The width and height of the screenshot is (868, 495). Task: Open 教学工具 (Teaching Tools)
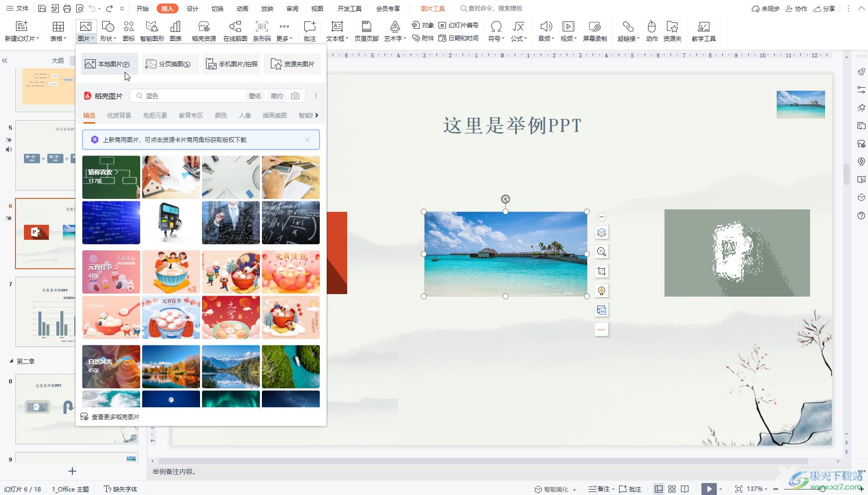click(x=704, y=31)
